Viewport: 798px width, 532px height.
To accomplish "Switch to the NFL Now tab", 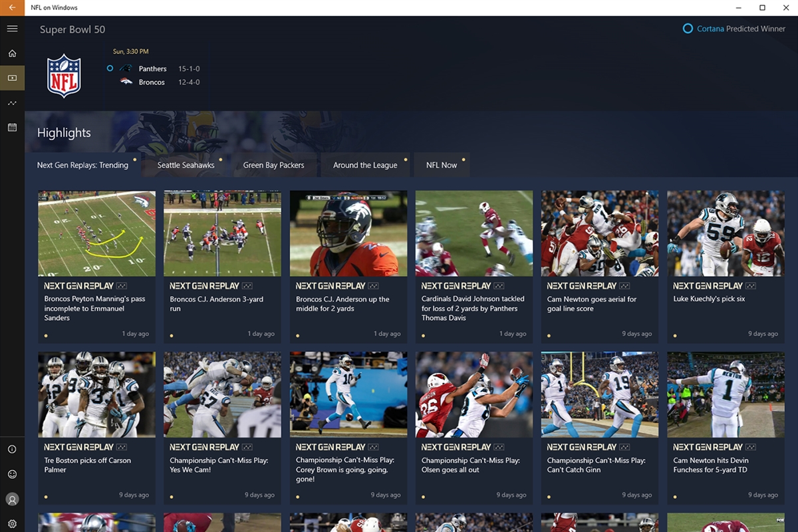I will [442, 165].
